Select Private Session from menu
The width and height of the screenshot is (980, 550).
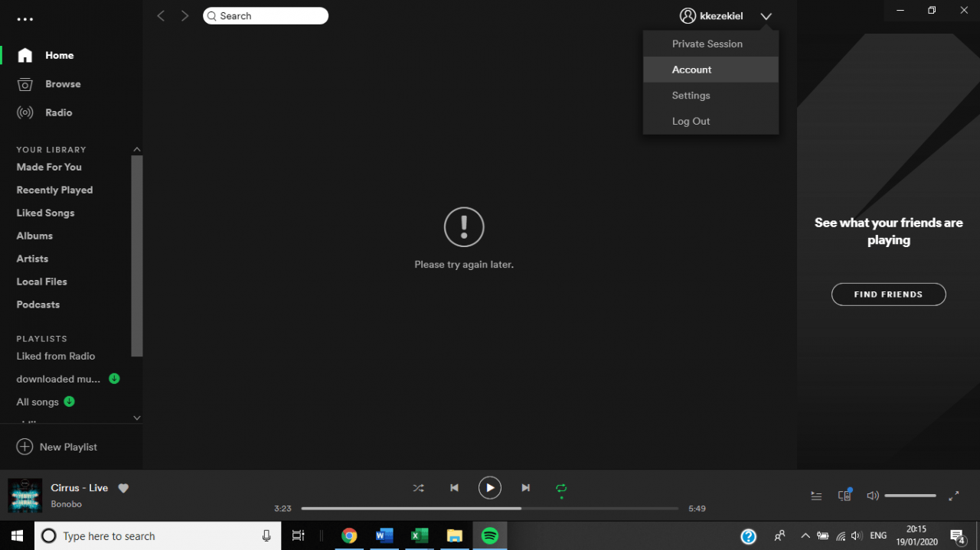(x=710, y=44)
